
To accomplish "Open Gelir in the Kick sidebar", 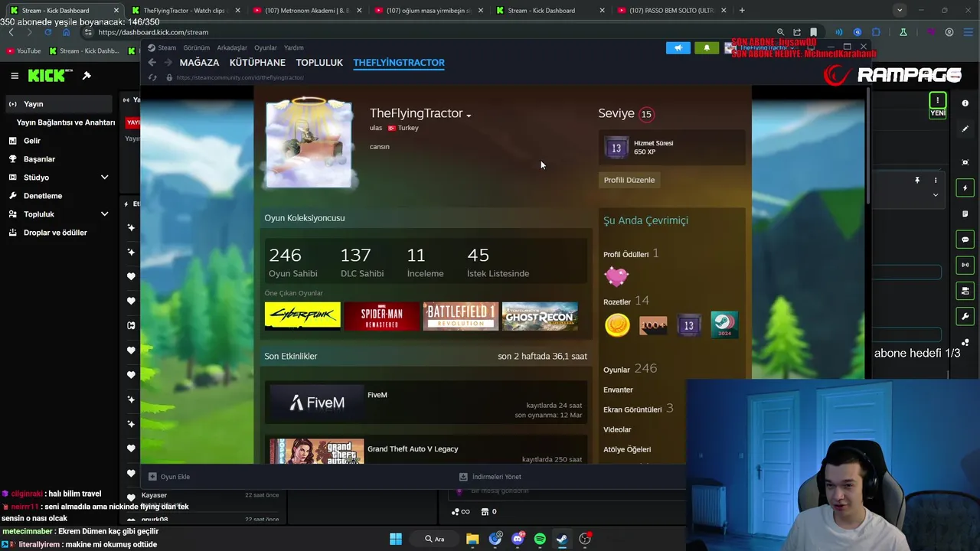I will [60, 141].
